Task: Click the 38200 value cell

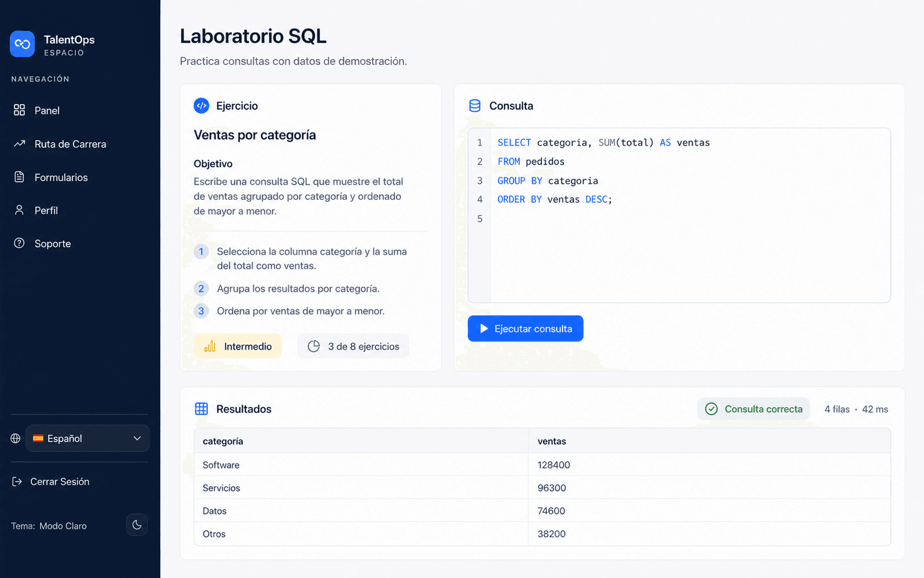Action: pos(709,534)
